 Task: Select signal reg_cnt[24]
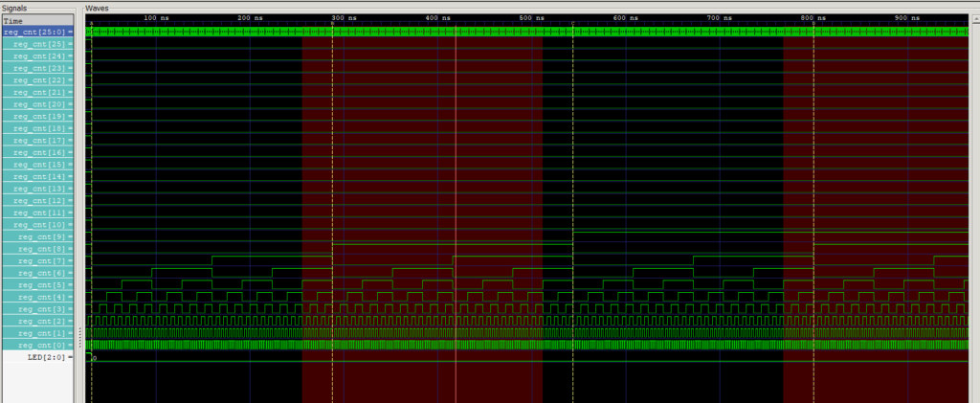pos(37,56)
